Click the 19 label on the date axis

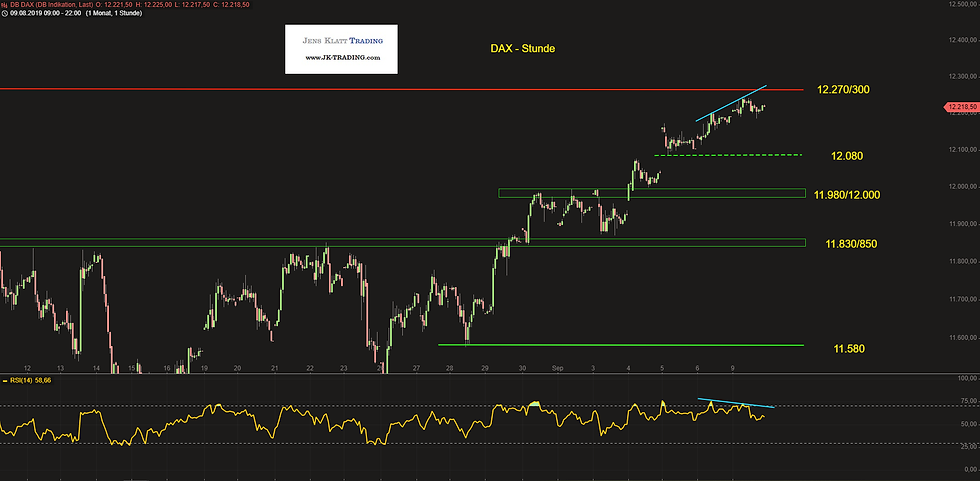click(x=203, y=369)
